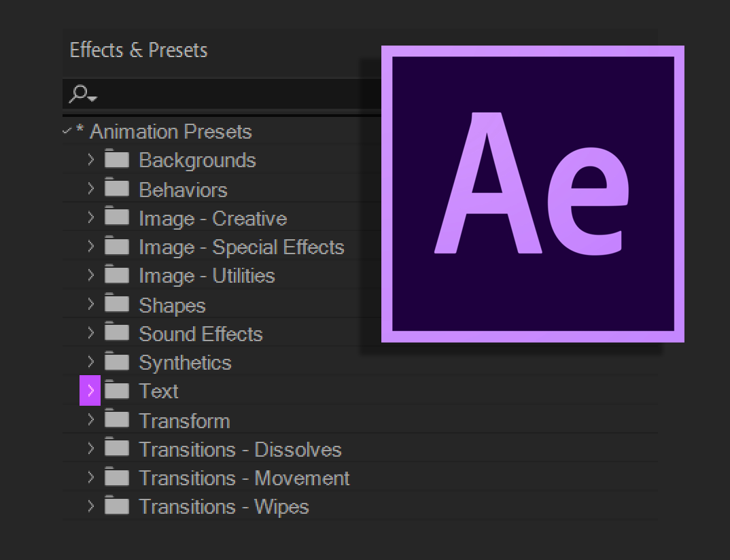Image resolution: width=730 pixels, height=560 pixels.
Task: Expand the Shapes folder chevron
Action: pyautogui.click(x=91, y=304)
